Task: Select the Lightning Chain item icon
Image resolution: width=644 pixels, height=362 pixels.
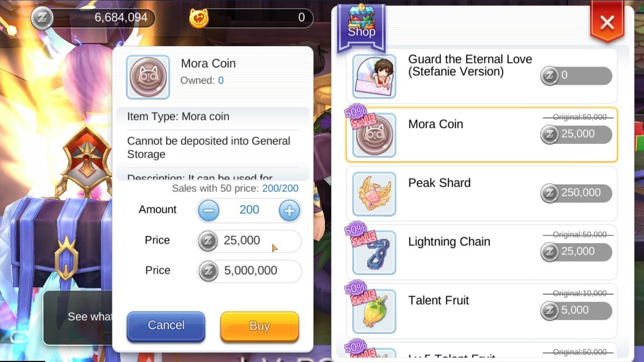Action: [x=374, y=253]
